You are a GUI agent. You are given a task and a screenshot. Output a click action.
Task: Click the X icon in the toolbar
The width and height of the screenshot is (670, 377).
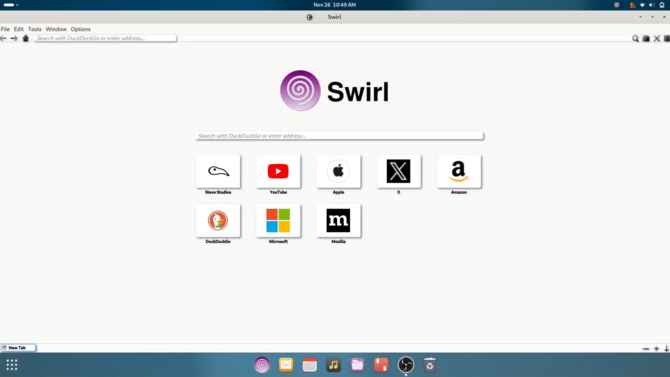[657, 38]
